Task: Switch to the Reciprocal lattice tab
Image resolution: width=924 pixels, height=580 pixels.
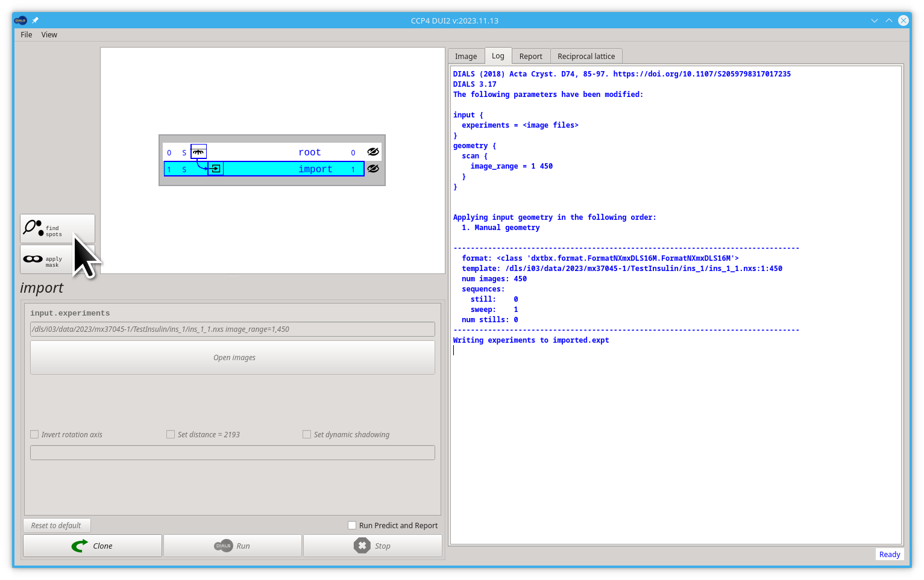Action: [x=586, y=56]
